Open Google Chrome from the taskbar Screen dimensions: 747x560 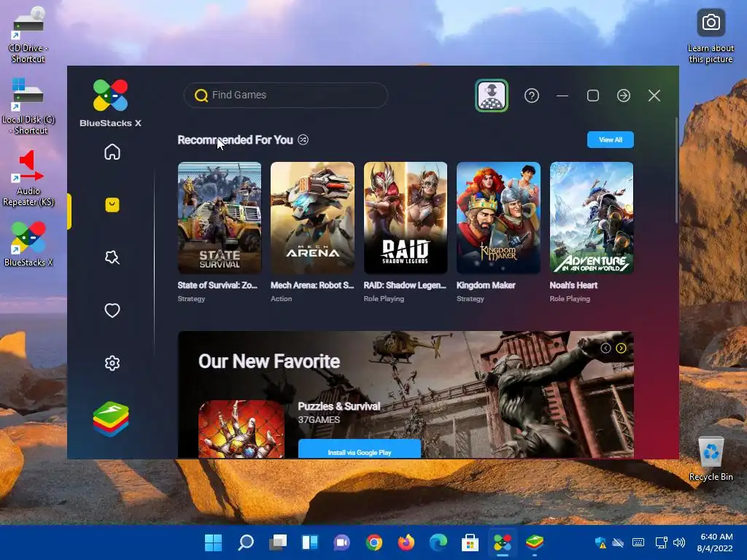coord(374,542)
